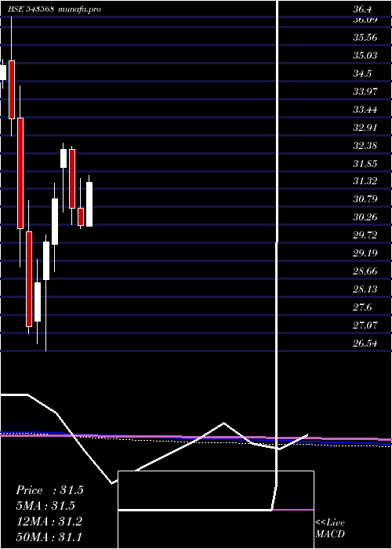Click the BSE 543568 ticker label

(x=31, y=9)
